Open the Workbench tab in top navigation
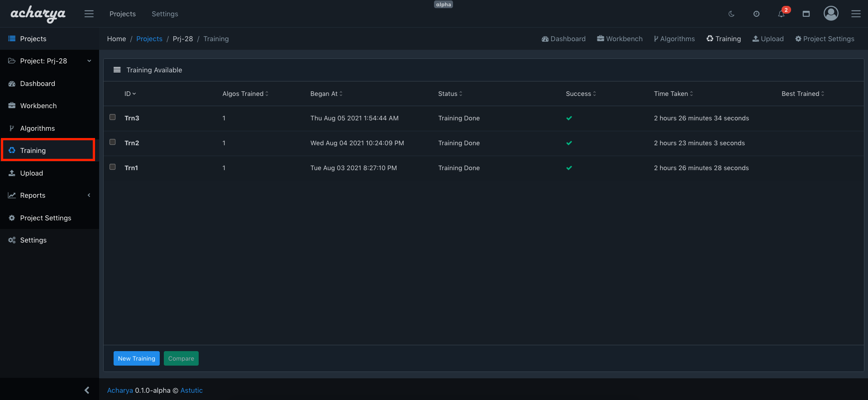868x400 pixels. (620, 39)
